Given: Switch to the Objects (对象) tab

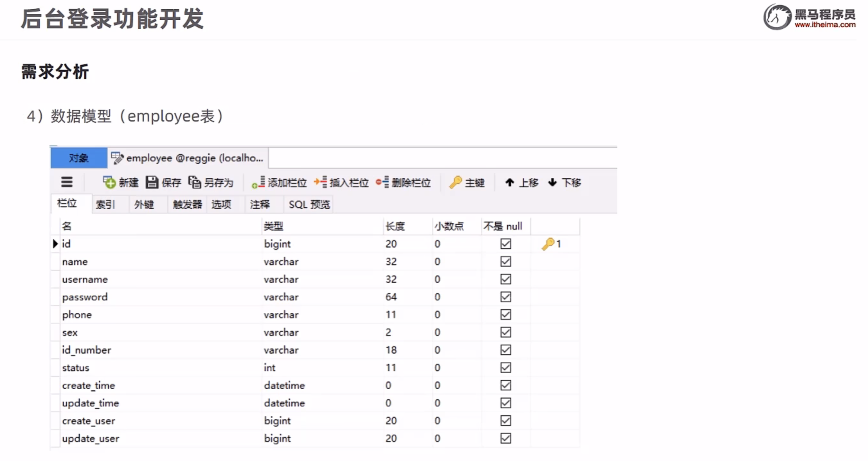Looking at the screenshot, I should click(x=78, y=158).
